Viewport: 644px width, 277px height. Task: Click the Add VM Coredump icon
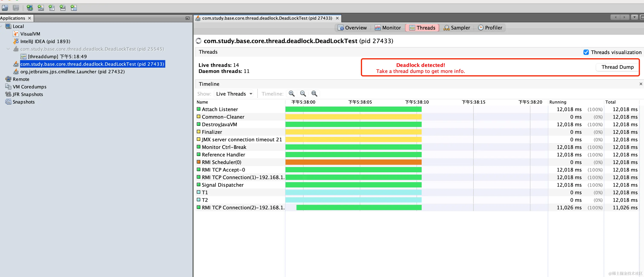pos(52,8)
